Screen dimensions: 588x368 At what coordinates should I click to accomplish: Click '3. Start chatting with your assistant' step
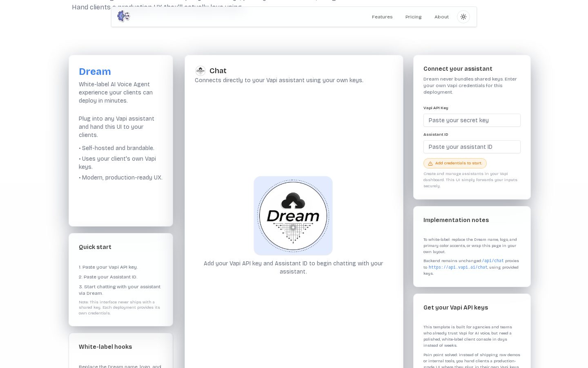tap(120, 290)
